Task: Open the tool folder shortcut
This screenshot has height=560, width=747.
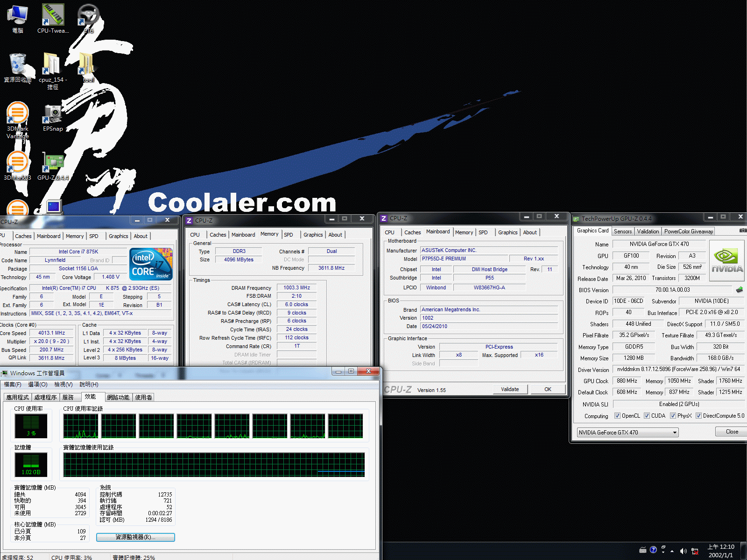Action: click(x=88, y=68)
